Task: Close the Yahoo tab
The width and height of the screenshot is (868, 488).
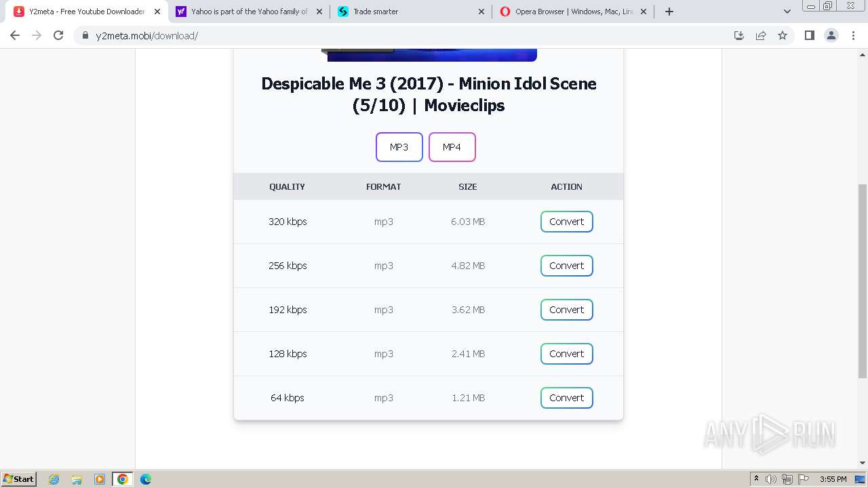Action: pyautogui.click(x=319, y=12)
